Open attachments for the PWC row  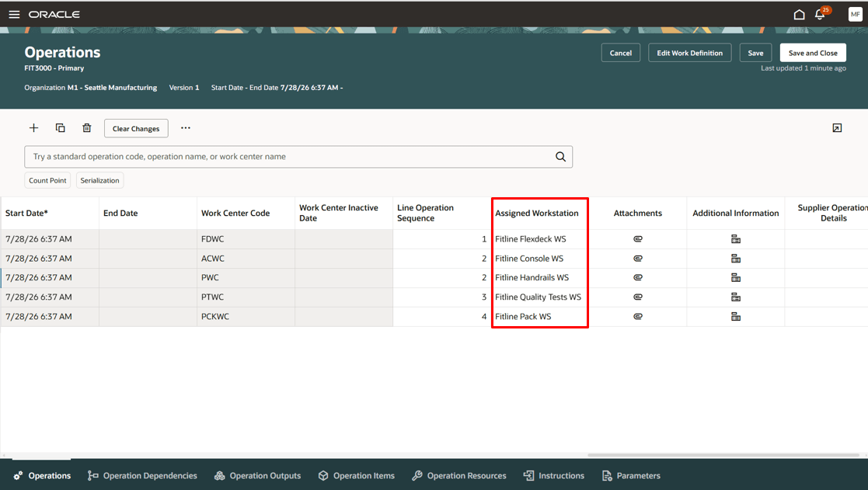click(638, 278)
